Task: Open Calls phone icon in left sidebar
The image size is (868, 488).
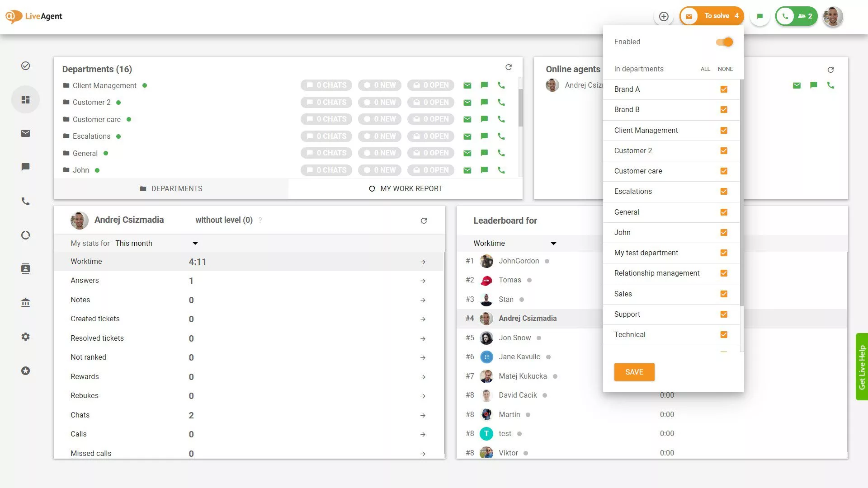Action: pyautogui.click(x=25, y=201)
